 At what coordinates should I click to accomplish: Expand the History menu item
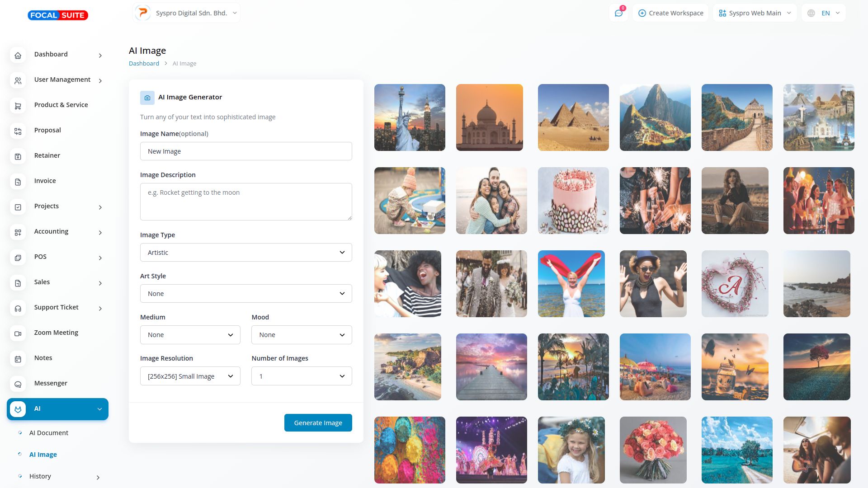point(40,476)
